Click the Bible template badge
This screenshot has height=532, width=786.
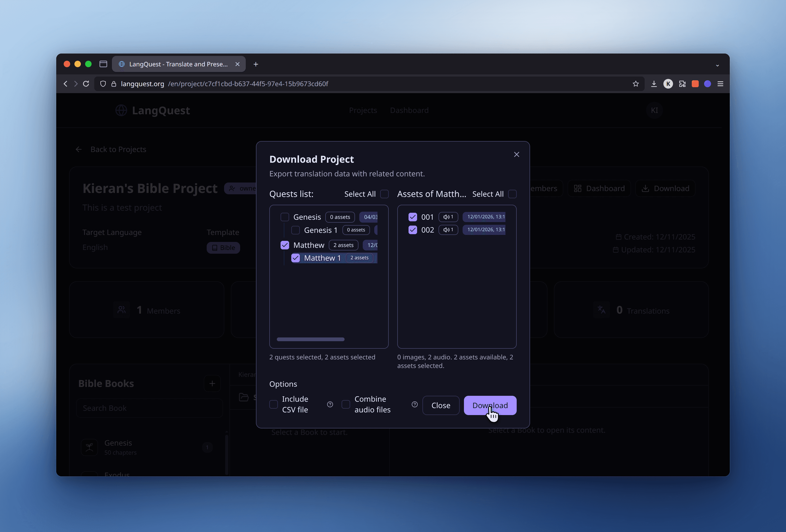click(x=223, y=248)
